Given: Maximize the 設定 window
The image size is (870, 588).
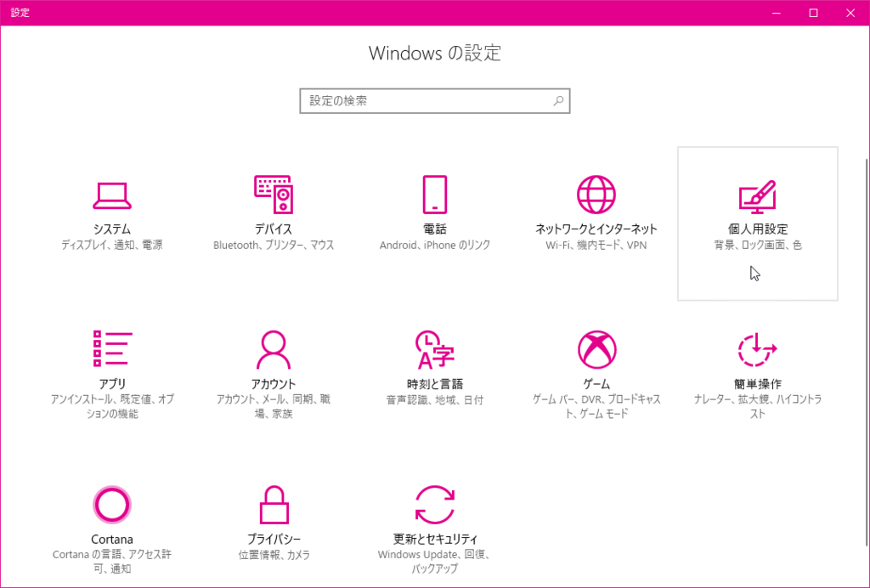Looking at the screenshot, I should tap(813, 13).
